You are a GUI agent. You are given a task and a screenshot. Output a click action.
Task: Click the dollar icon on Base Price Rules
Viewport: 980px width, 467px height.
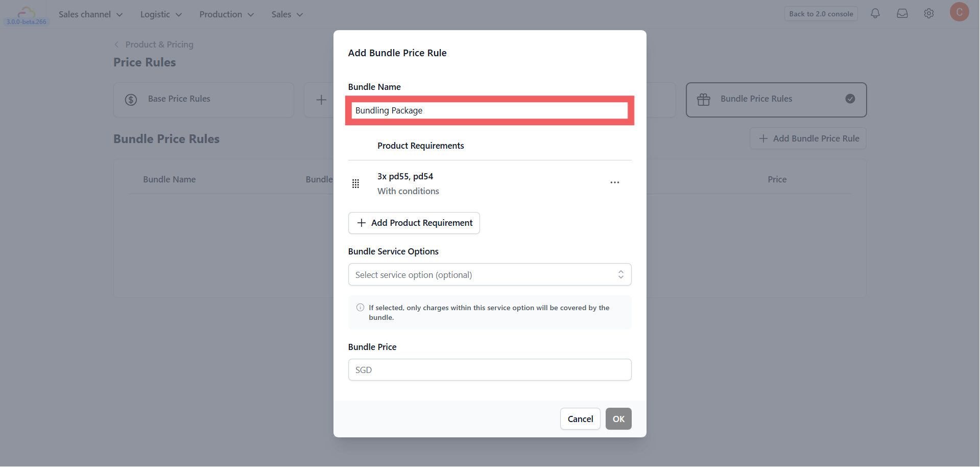click(131, 100)
